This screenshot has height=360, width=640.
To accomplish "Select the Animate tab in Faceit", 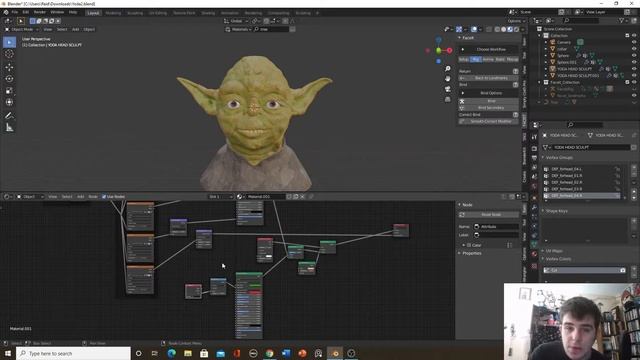I will click(488, 60).
